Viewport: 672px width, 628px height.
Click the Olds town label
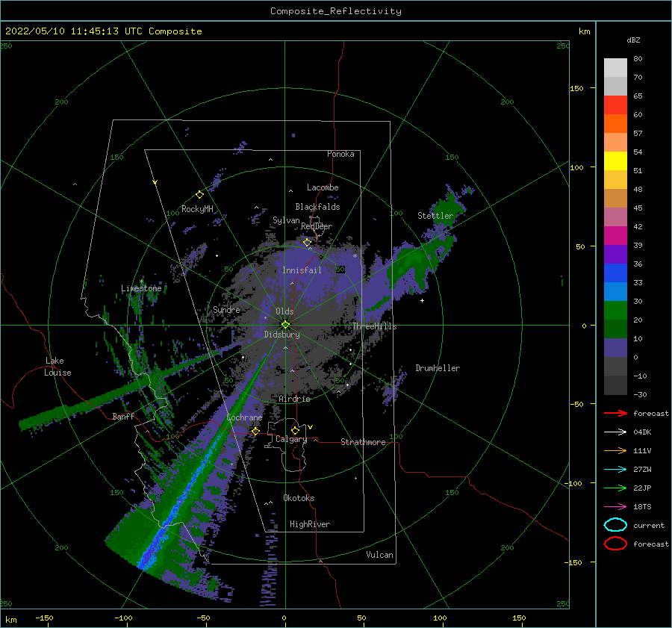pyautogui.click(x=284, y=311)
